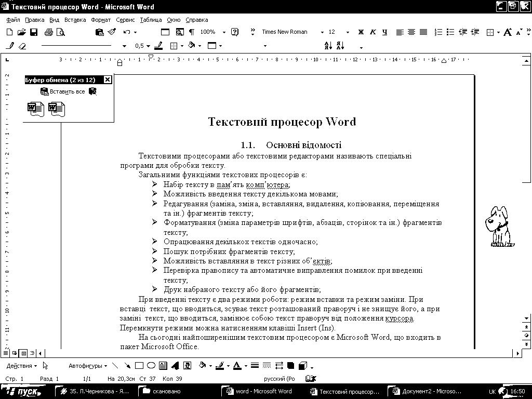Open the undo history dropdown arrow
This screenshot has height=399, width=532.
pos(136,33)
